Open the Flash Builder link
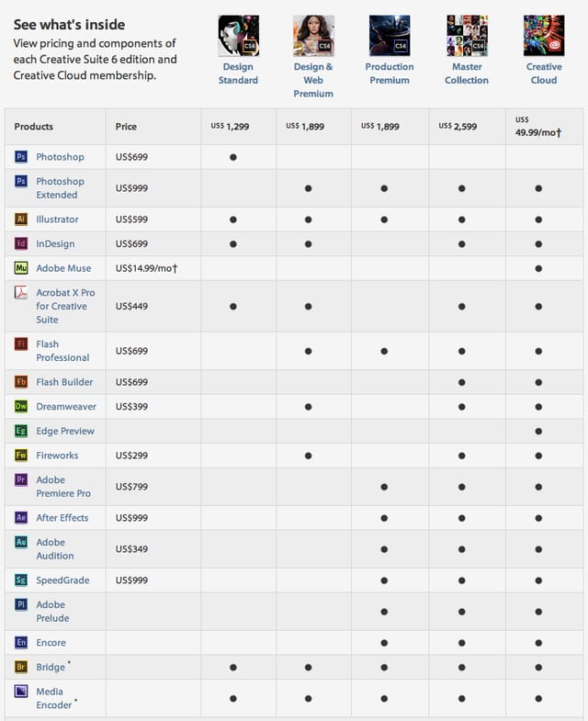Viewport: 588px width, 721px height. coord(64,382)
